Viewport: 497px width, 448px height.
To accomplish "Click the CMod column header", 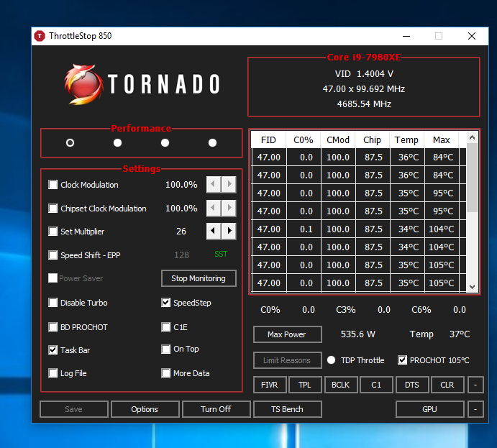I will click(338, 140).
